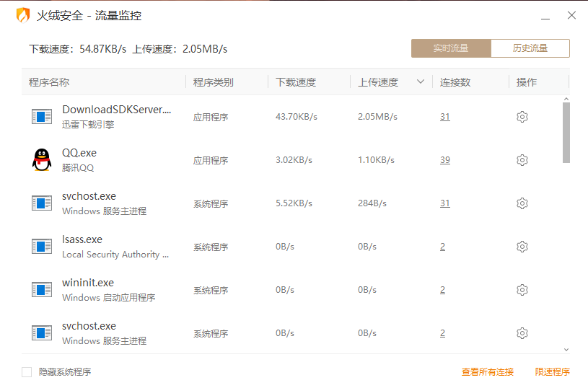Viewport: 588px width, 388px height.
Task: Click the Windows 启动应用程序 description
Action: point(109,298)
